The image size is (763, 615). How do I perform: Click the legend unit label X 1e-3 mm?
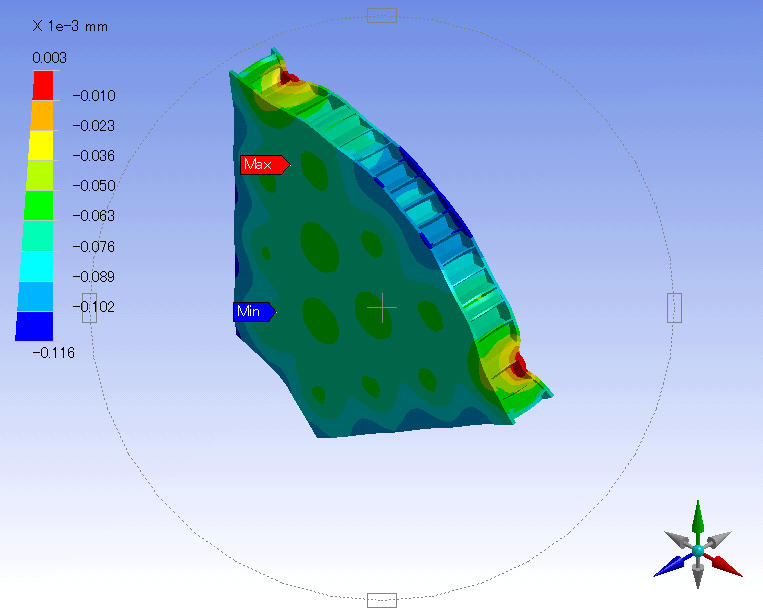pyautogui.click(x=70, y=26)
